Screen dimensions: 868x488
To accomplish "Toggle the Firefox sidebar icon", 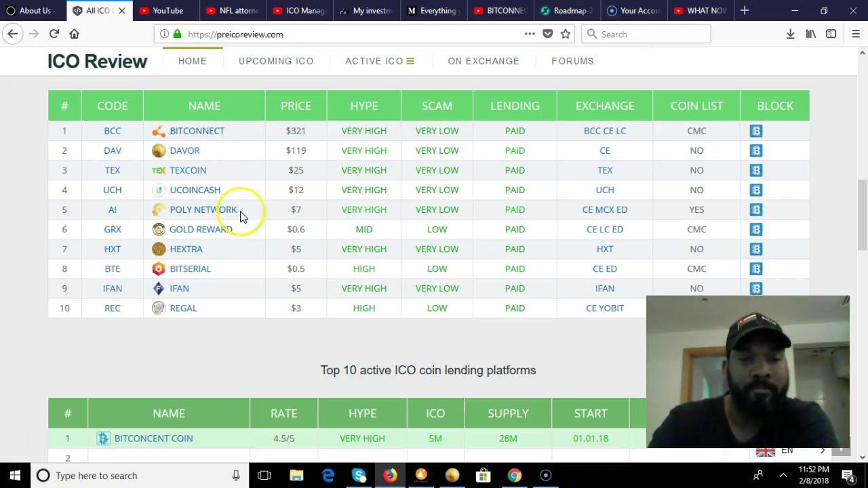I will 831,34.
